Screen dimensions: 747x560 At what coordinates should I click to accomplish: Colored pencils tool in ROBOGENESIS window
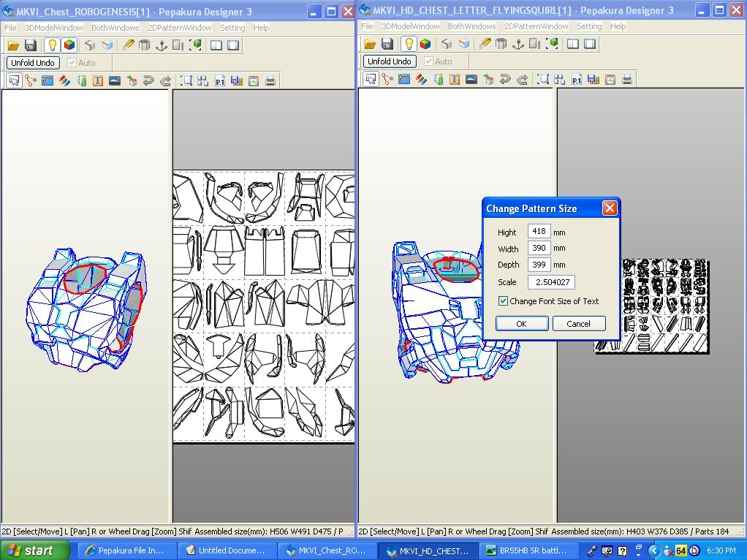point(64,80)
